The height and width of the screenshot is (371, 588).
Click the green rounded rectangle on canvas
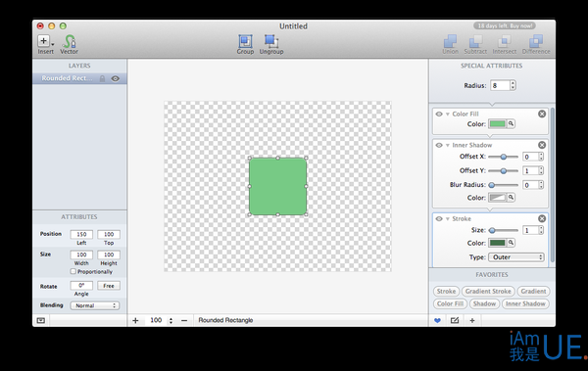pos(278,186)
